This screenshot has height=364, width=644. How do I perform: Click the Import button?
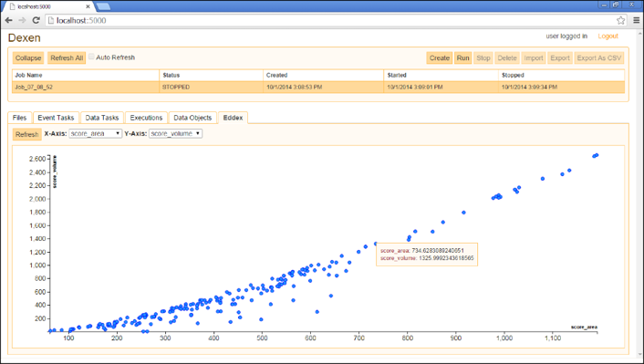(x=534, y=57)
